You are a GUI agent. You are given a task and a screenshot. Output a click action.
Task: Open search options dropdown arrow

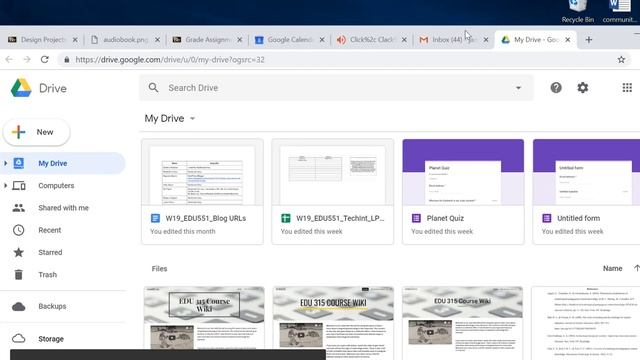[x=518, y=88]
